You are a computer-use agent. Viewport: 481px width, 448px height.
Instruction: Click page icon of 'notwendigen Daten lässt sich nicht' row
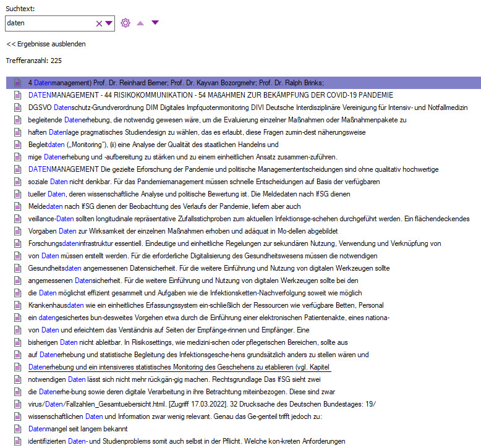(x=18, y=379)
